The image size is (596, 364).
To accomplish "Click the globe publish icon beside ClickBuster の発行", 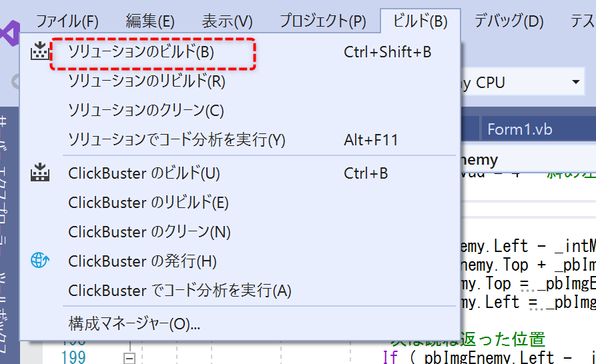I will tap(40, 261).
